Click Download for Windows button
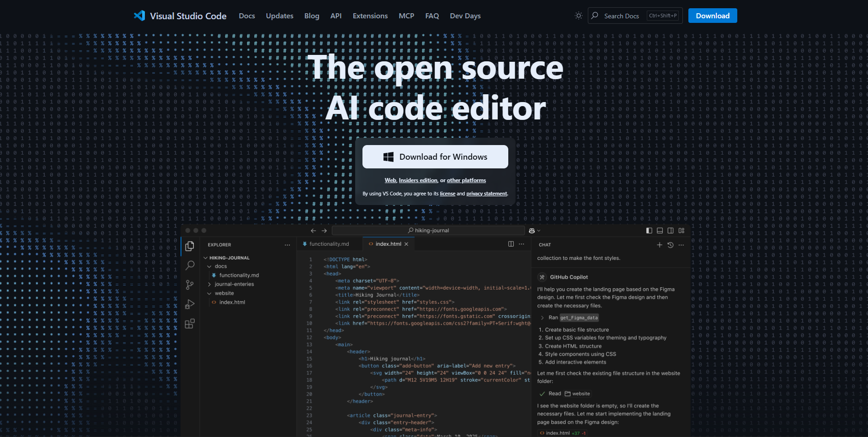The width and height of the screenshot is (868, 437). point(435,157)
